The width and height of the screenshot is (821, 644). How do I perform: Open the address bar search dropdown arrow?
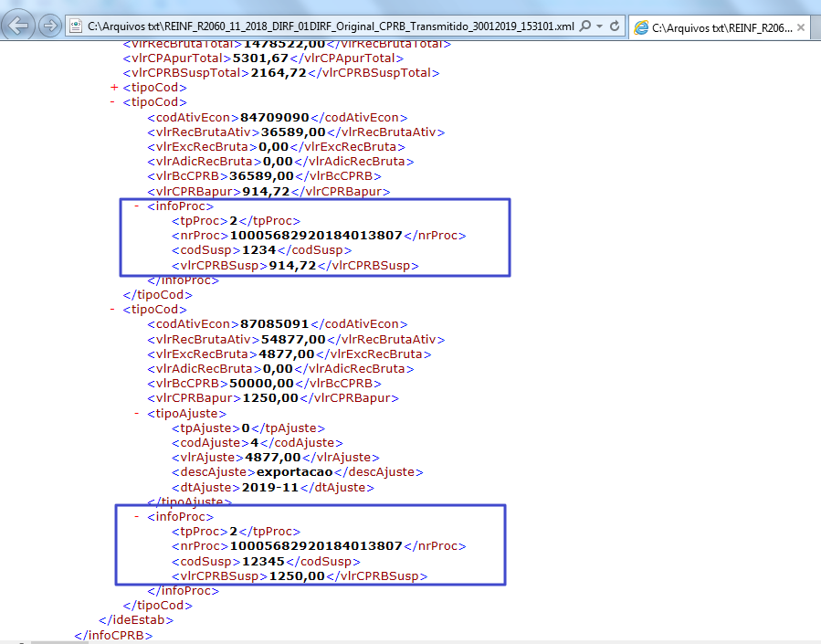(597, 26)
